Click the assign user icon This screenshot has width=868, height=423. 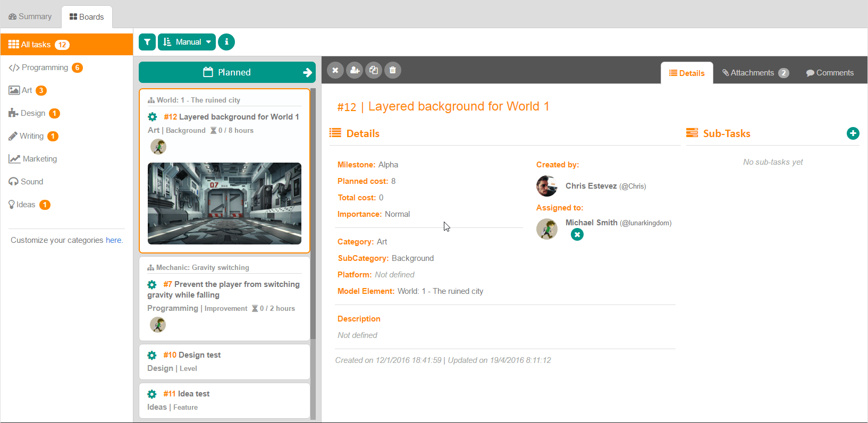[355, 70]
